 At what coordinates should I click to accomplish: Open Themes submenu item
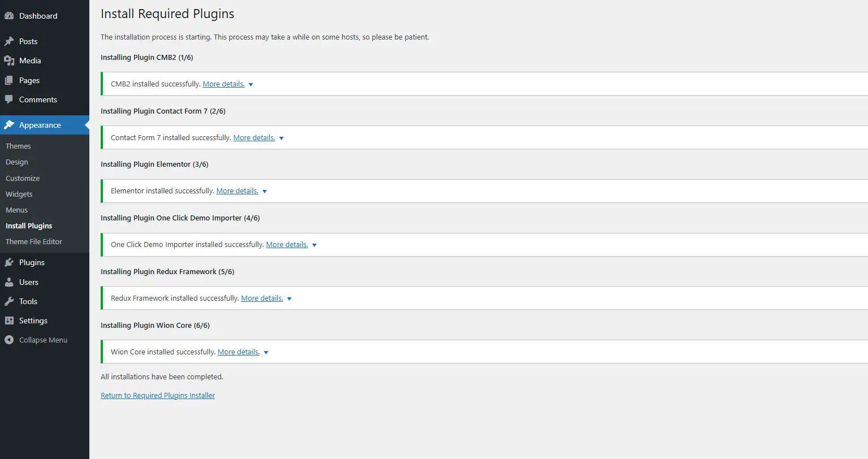coord(18,146)
